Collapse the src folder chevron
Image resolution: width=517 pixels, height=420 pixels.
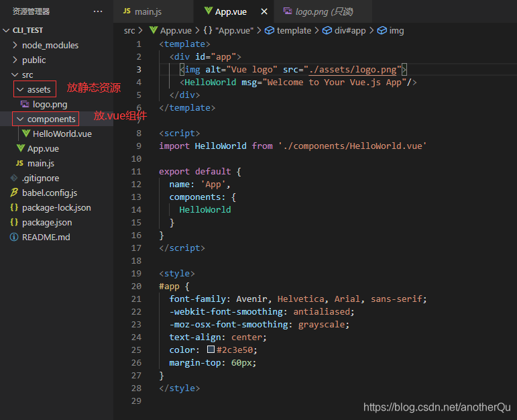coord(15,74)
